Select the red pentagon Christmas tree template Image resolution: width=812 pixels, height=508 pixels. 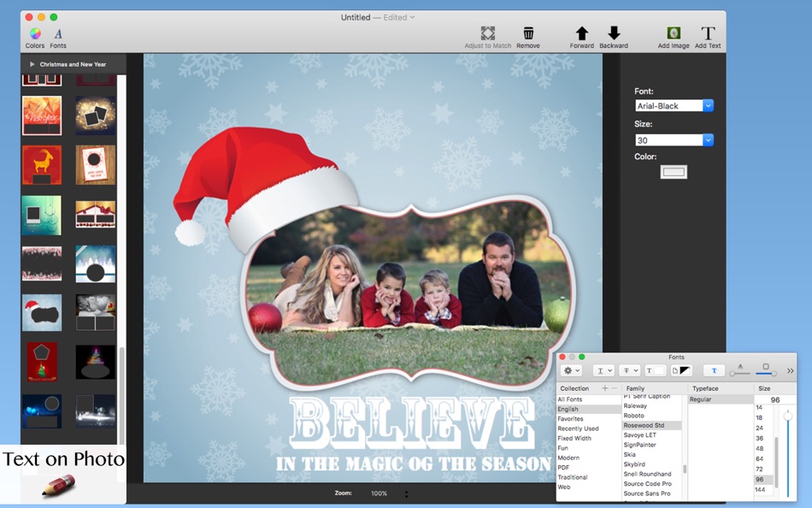pos(42,362)
